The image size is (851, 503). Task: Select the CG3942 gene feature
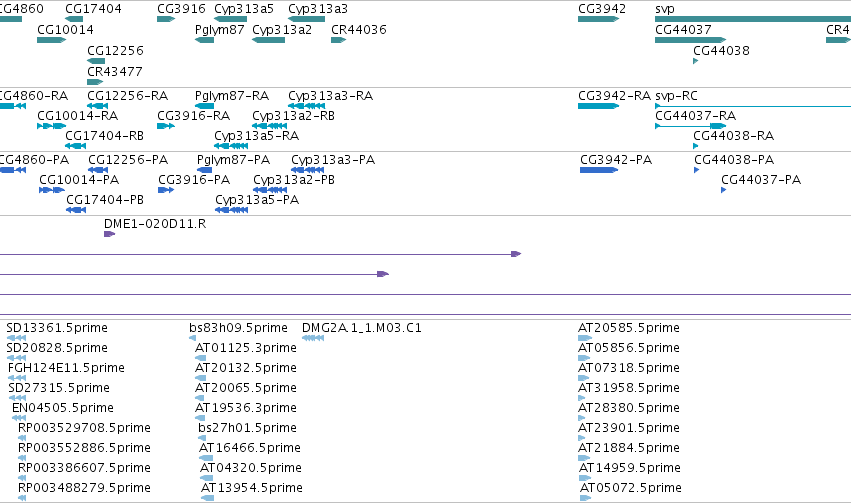[599, 19]
